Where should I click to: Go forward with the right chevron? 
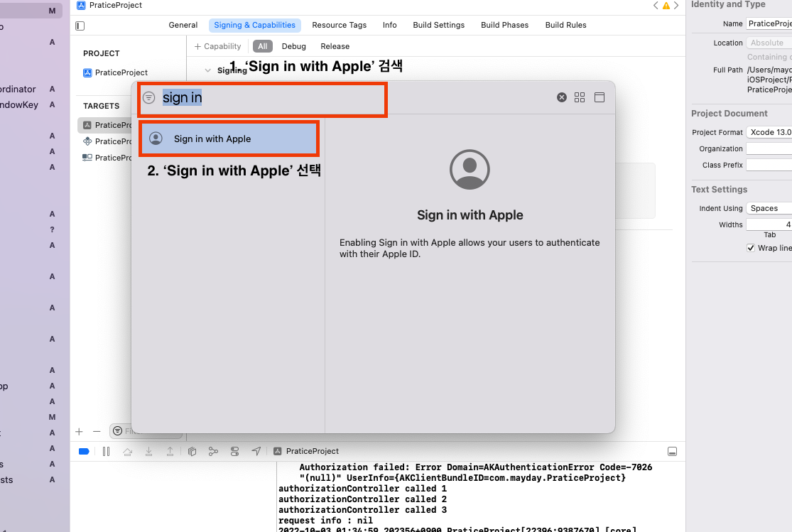tap(676, 6)
